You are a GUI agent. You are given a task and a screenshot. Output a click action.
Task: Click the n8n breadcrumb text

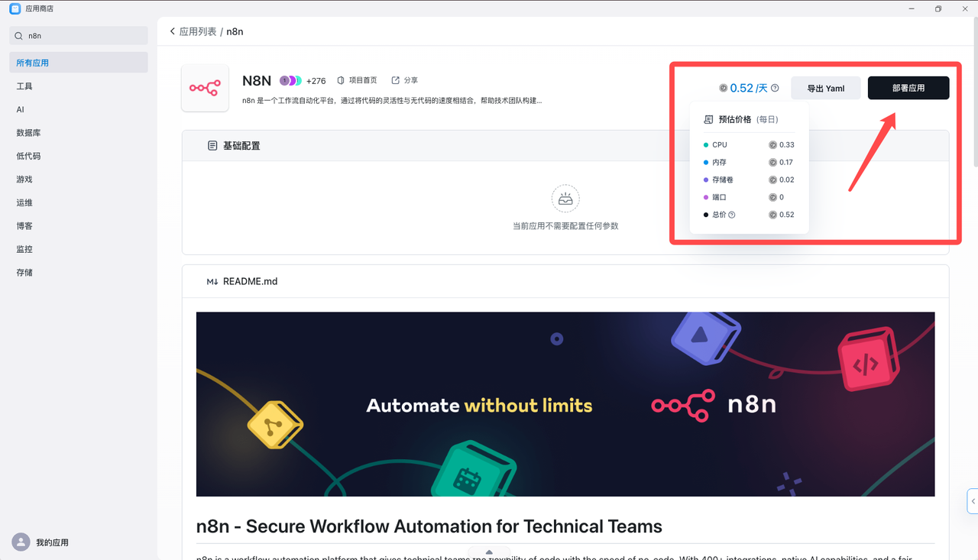click(235, 31)
